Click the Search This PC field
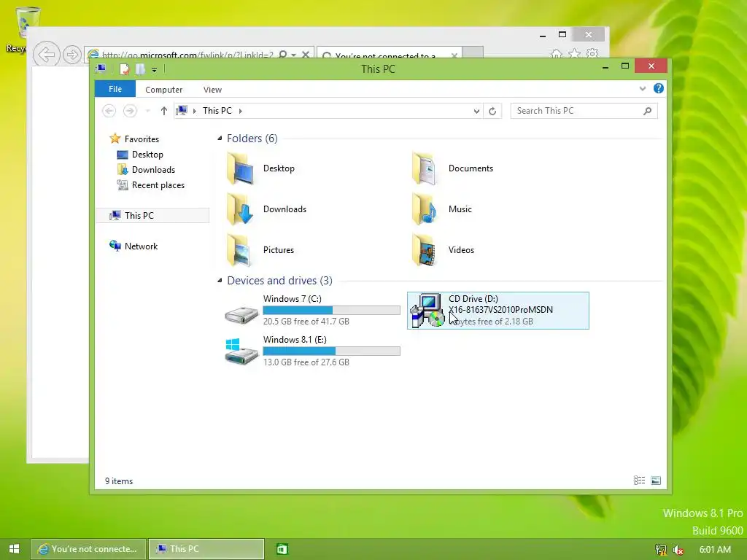Screen dimensions: 747x560 [584, 111]
